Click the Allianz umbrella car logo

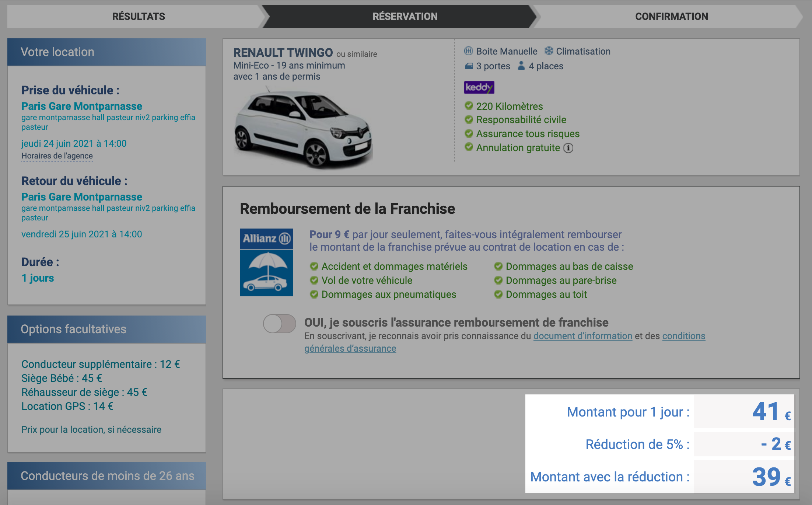[266, 262]
